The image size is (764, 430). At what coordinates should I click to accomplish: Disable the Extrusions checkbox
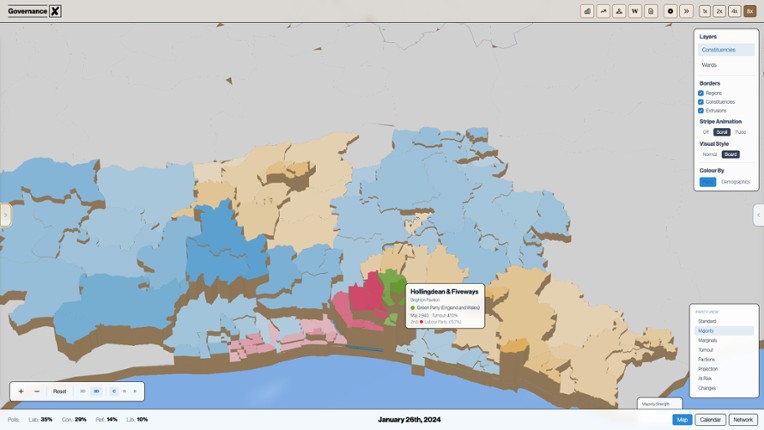701,110
